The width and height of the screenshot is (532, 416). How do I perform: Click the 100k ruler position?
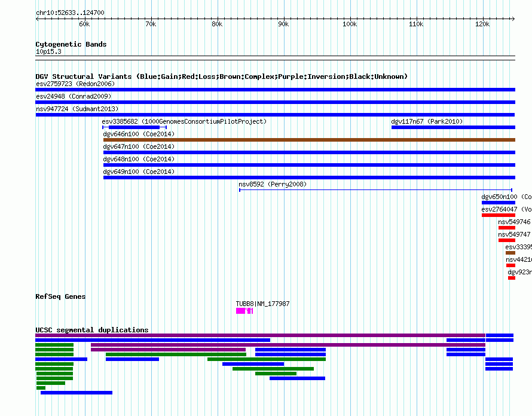coord(350,24)
